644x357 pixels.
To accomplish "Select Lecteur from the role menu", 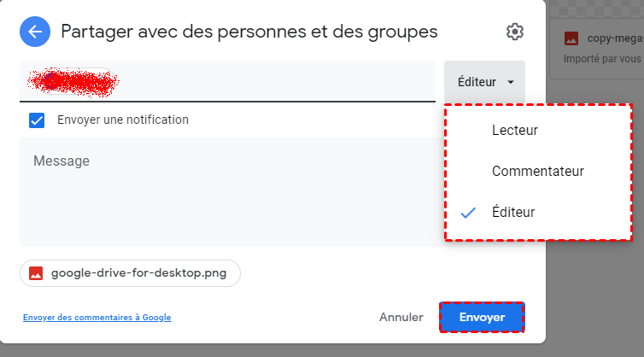I will pyautogui.click(x=515, y=130).
